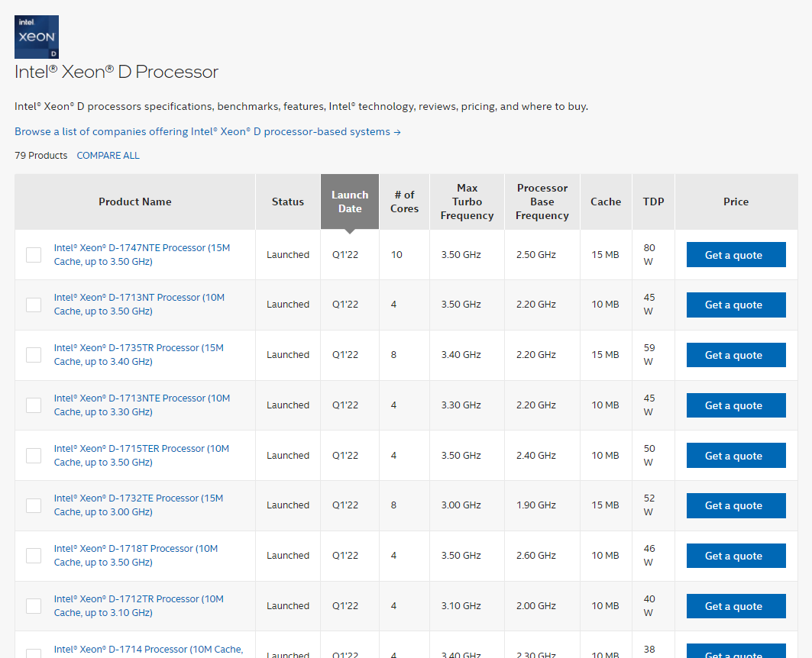Tick the checkbox beside Xeon D-1713NT
This screenshot has height=658, width=812.
click(34, 305)
